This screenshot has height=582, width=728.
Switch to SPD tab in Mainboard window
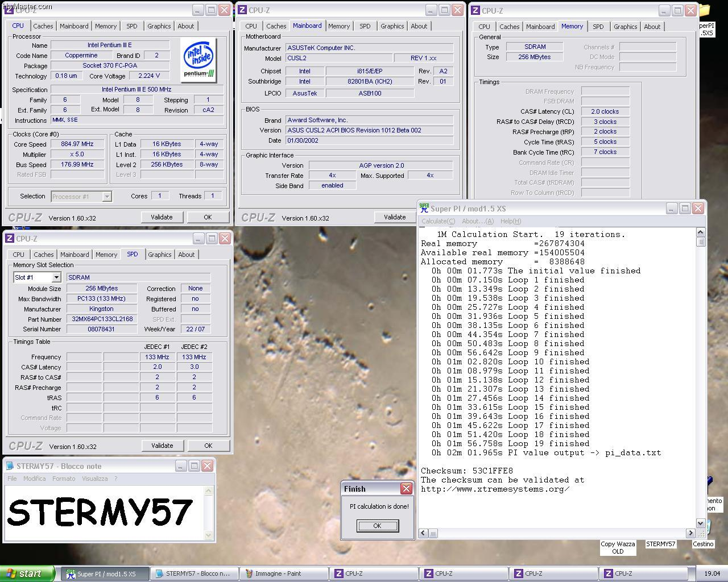(x=365, y=26)
